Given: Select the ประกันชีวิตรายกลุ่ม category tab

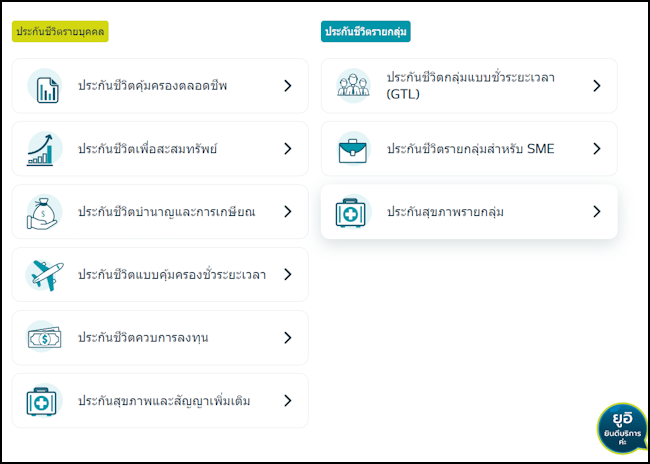Looking at the screenshot, I should click(x=366, y=32).
